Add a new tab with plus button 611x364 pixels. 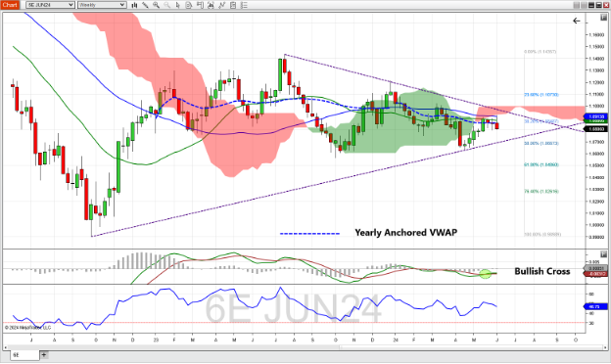pyautogui.click(x=44, y=354)
